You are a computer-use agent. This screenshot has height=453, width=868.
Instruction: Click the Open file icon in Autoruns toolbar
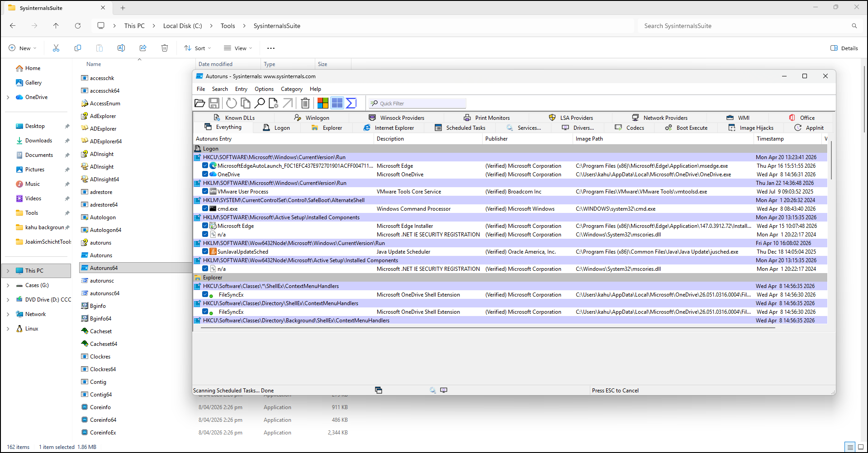point(199,103)
